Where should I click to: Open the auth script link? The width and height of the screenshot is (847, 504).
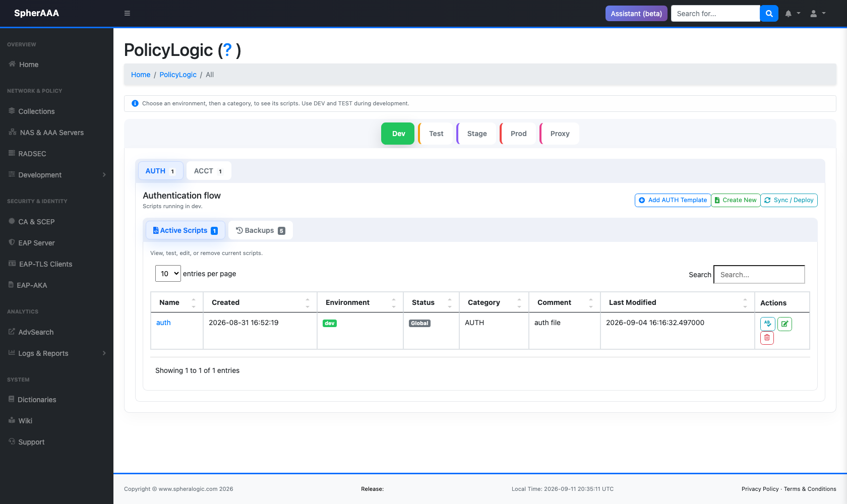point(163,323)
